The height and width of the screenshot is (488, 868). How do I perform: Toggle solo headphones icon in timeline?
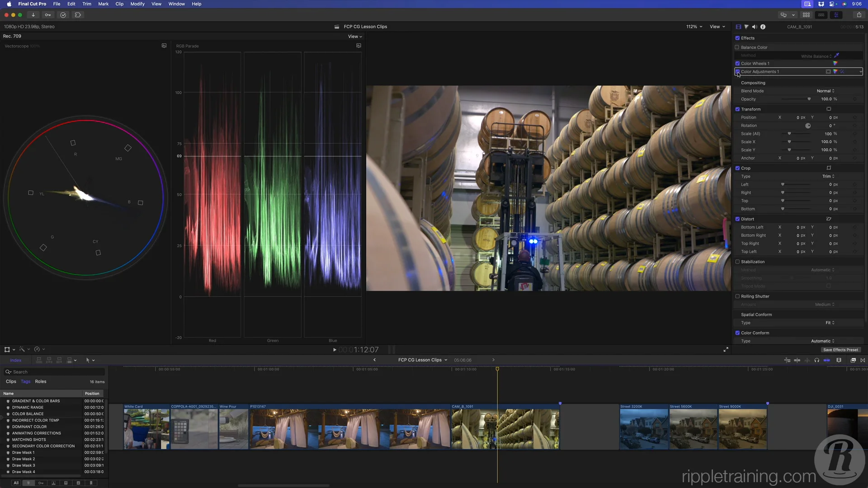816,360
